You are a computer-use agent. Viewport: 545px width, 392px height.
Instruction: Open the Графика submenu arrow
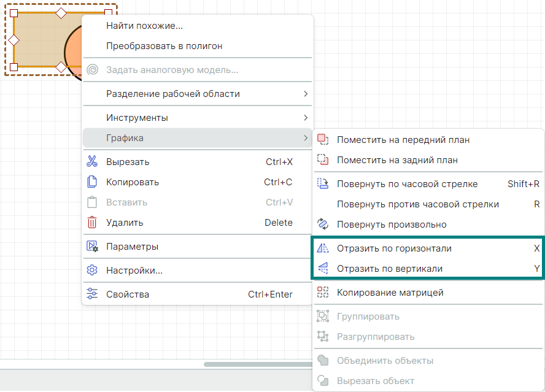coord(305,138)
